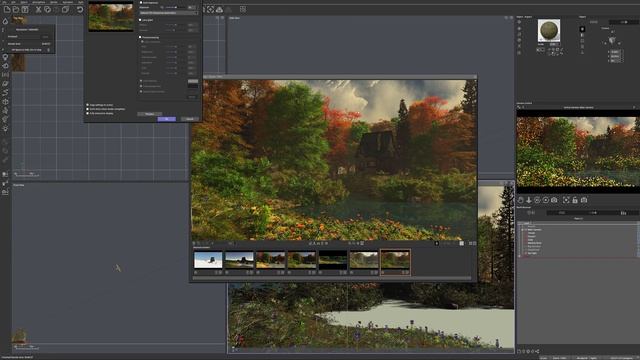The height and width of the screenshot is (360, 640).
Task: Click the Preview button above OK
Action: click(x=149, y=114)
